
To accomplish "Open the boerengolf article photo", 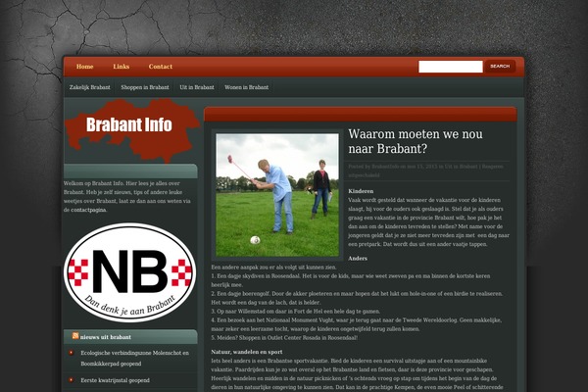I will point(277,195).
